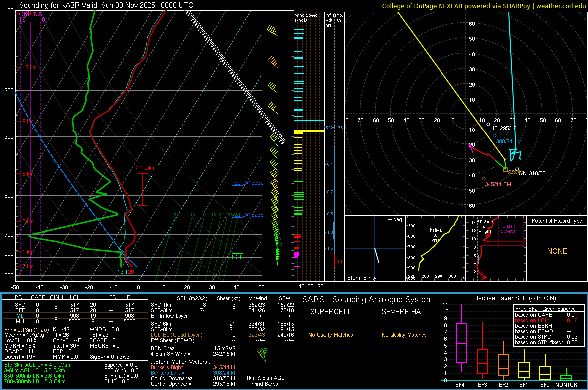Click the SHIP = 0.0 value

[x=117, y=382]
